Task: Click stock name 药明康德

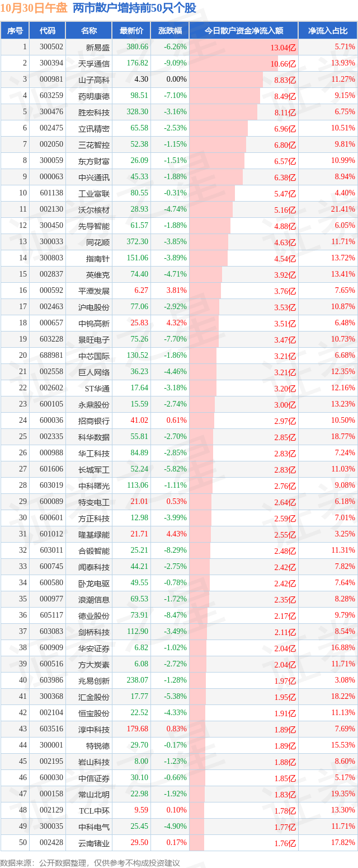Action: [94, 96]
